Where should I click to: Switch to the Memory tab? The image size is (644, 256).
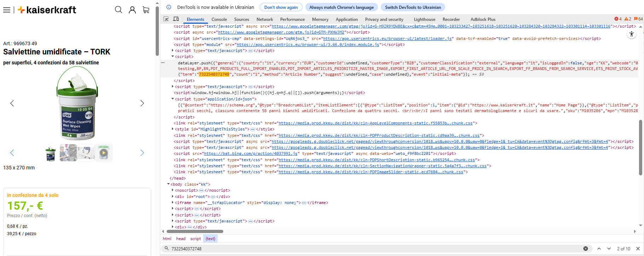(x=320, y=19)
